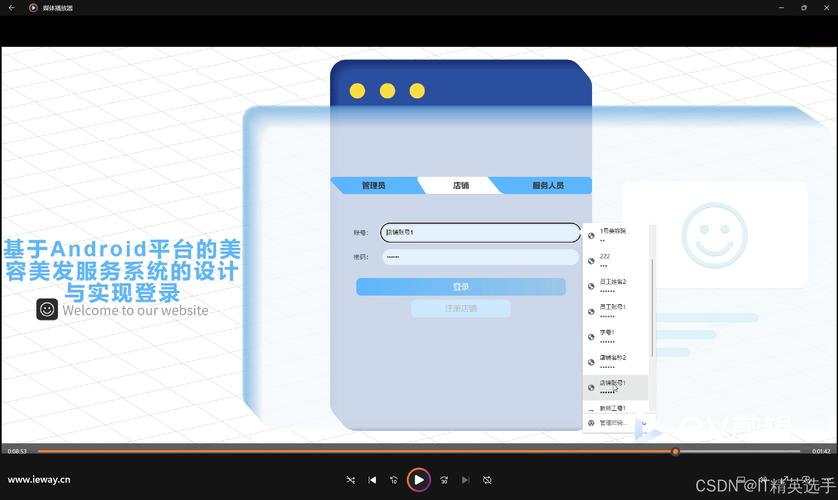Click the blue 登录 login button
Viewport: 838px width, 500px height.
(461, 287)
